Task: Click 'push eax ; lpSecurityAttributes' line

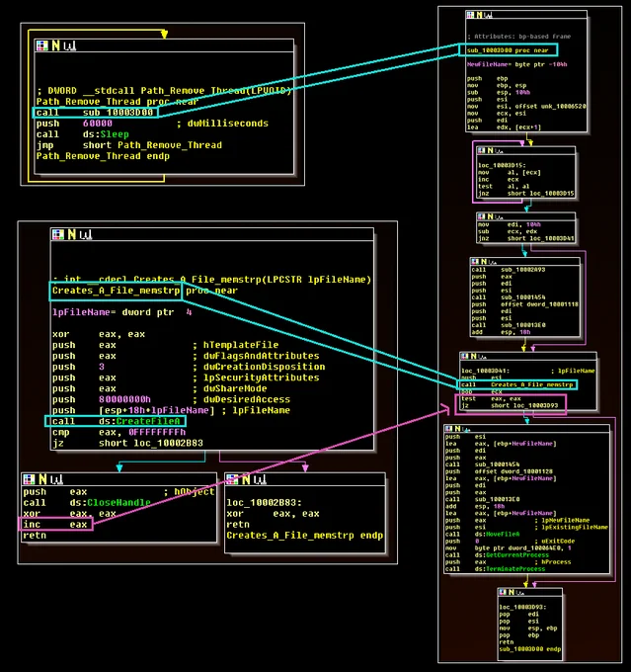Action: coord(186,378)
